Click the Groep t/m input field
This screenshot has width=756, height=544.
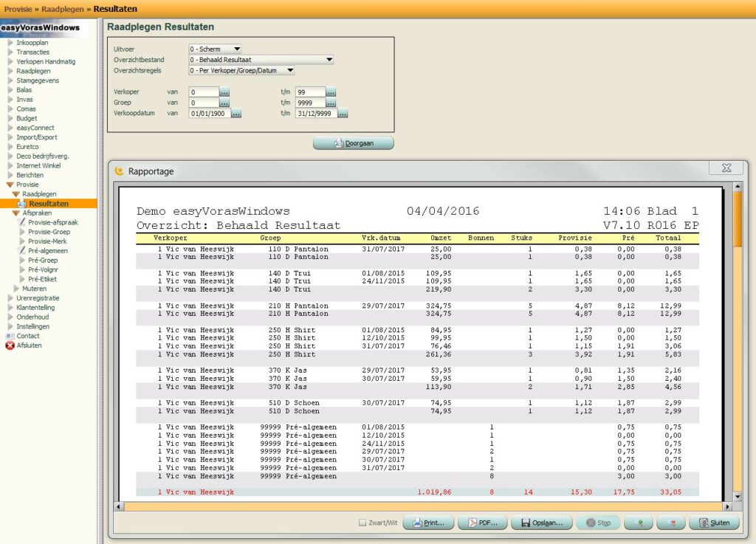(x=310, y=103)
